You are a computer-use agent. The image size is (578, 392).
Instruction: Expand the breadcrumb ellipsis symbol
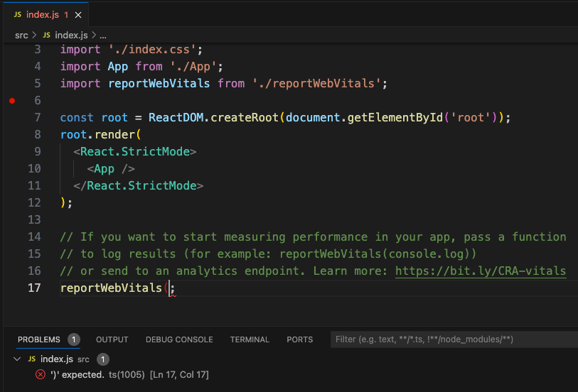[x=102, y=35]
